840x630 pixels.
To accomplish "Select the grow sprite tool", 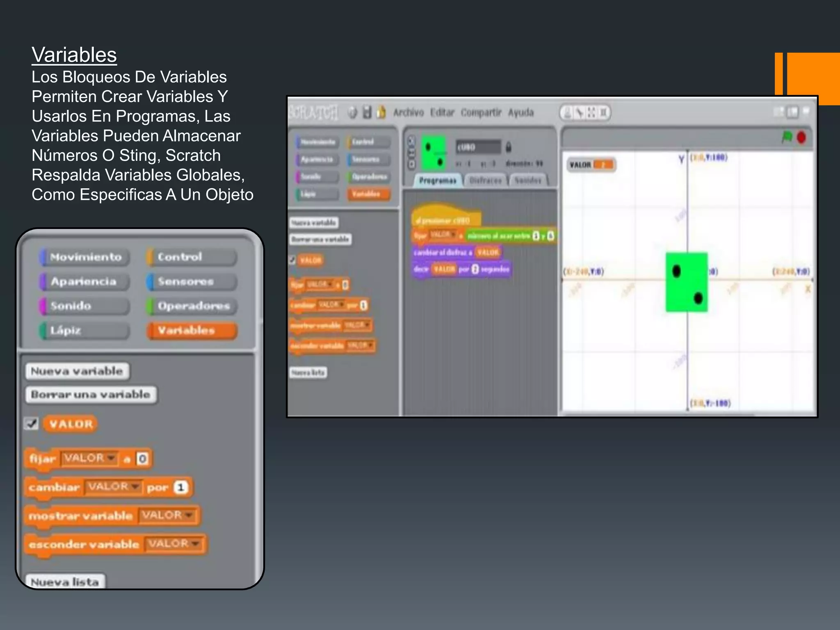I will 591,112.
